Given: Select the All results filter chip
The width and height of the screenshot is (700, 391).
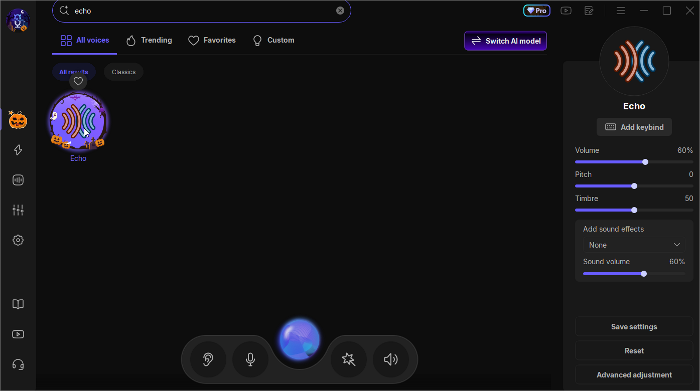Looking at the screenshot, I should [74, 72].
